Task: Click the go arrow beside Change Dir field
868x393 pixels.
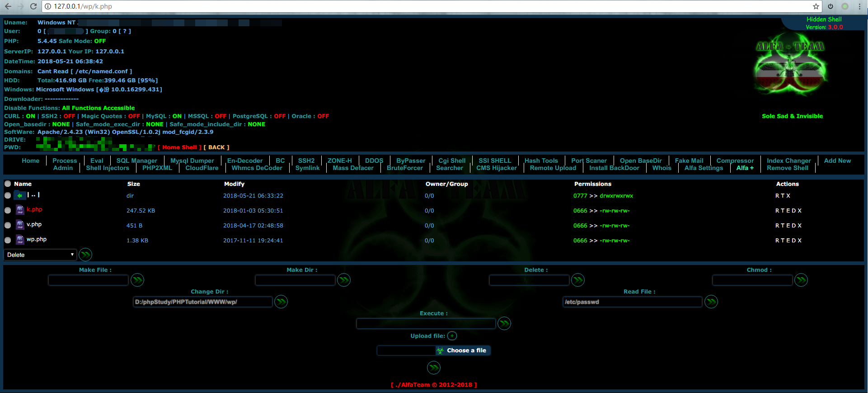Action: click(281, 302)
